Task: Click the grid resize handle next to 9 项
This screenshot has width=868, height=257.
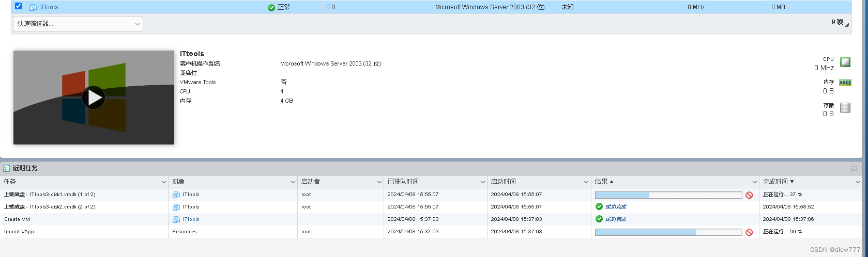Action: pyautogui.click(x=847, y=24)
